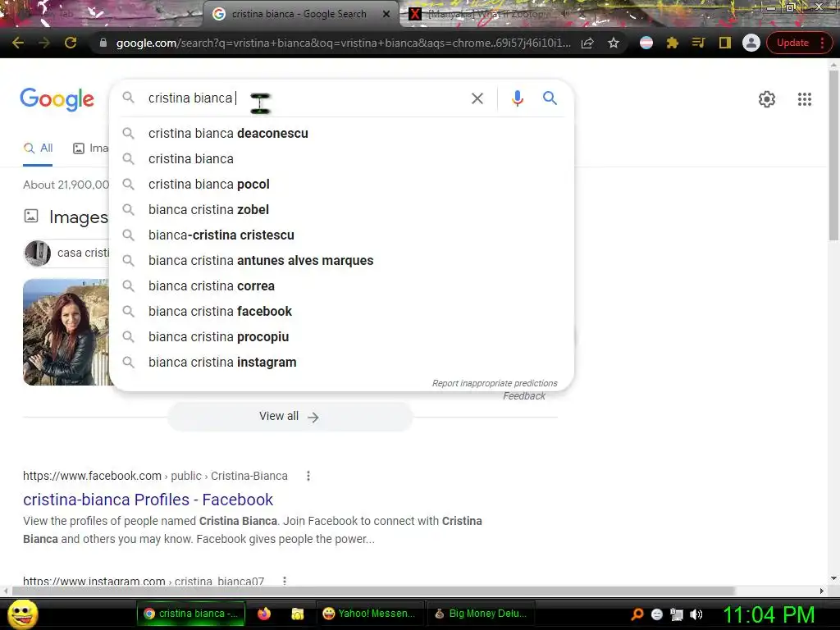Click the browser back arrow
The width and height of the screenshot is (840, 630).
pos(18,43)
